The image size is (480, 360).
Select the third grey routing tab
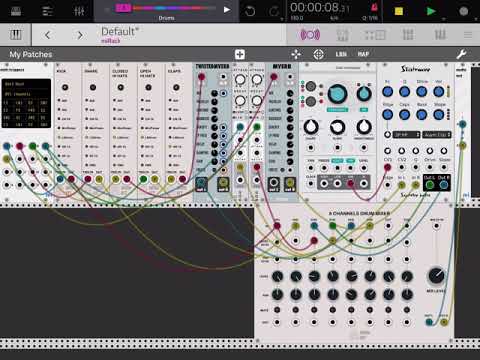point(375,35)
